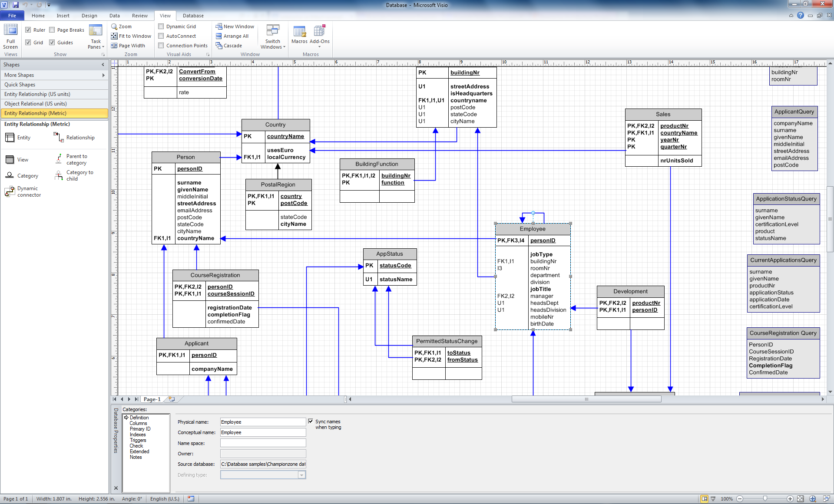Switch to the Insert ribbon tab
The height and width of the screenshot is (504, 834).
(63, 16)
